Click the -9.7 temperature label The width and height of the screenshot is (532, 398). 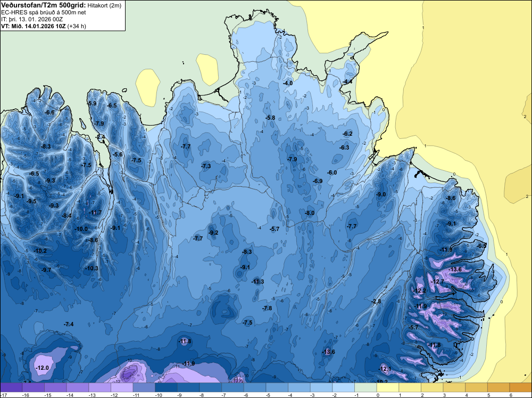pos(46,270)
